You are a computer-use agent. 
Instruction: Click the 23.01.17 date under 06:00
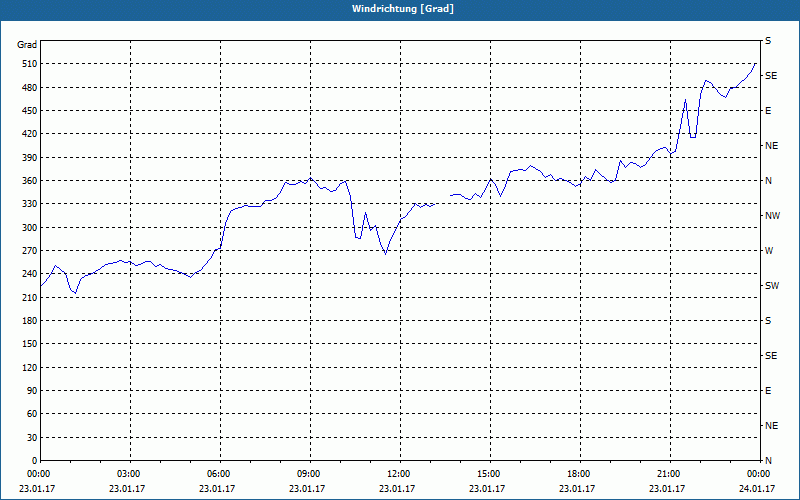click(217, 489)
